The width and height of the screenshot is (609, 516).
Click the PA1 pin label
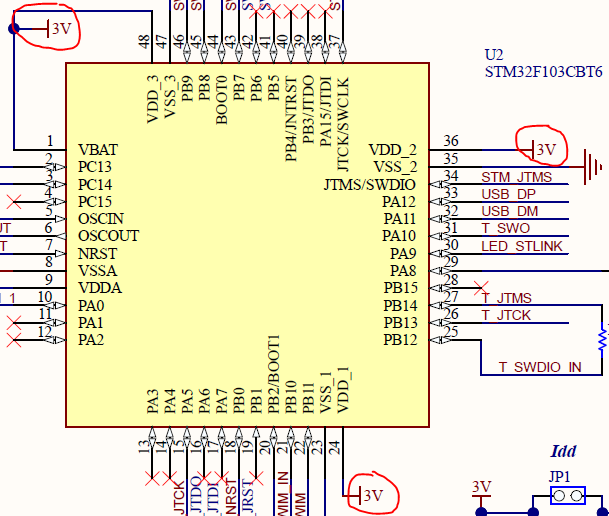90,323
